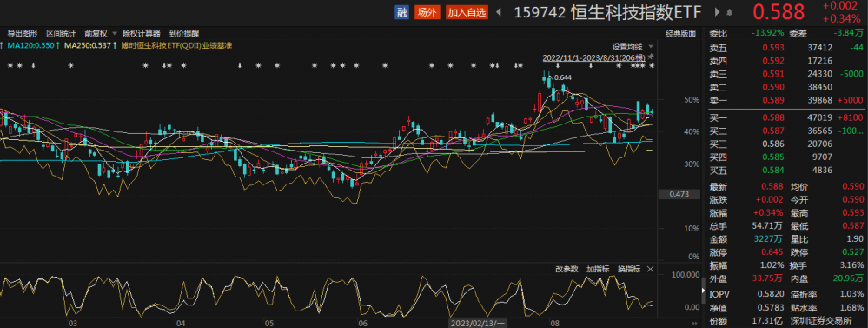Expand the 设置均线 dropdown arrow

(x=651, y=46)
